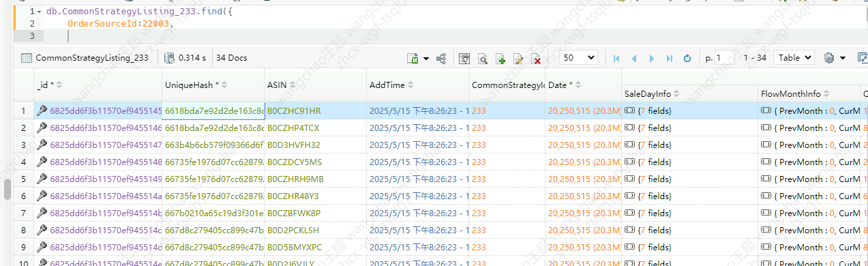Select ASIN cell B0D2PCKLSH
The height and width of the screenshot is (266, 868).
[316, 230]
